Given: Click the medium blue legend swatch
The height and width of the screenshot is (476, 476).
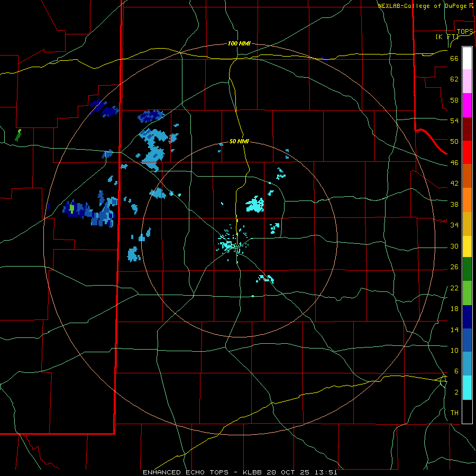Looking at the screenshot, I should coord(467,341).
